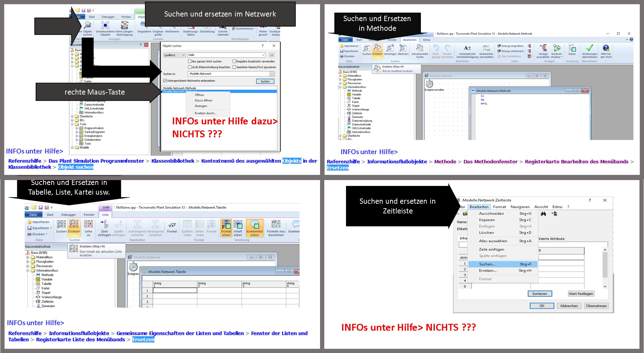Toggle the Kommentar erben ribbon button
Image resolution: width=644 pixels, height=353 pixels.
point(255,228)
